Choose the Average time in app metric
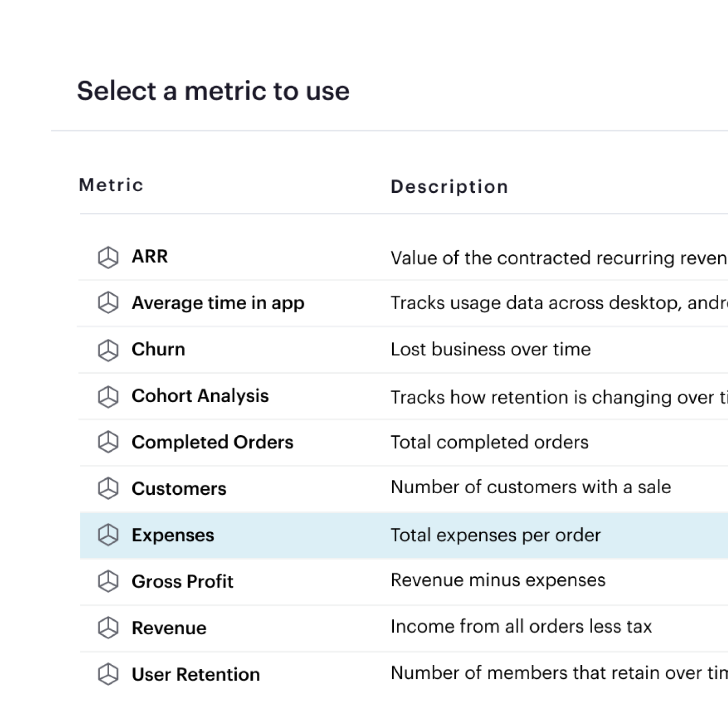The width and height of the screenshot is (728, 728). click(x=218, y=303)
